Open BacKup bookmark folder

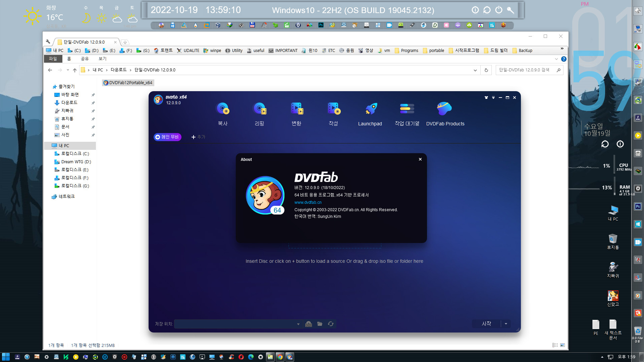click(x=522, y=51)
